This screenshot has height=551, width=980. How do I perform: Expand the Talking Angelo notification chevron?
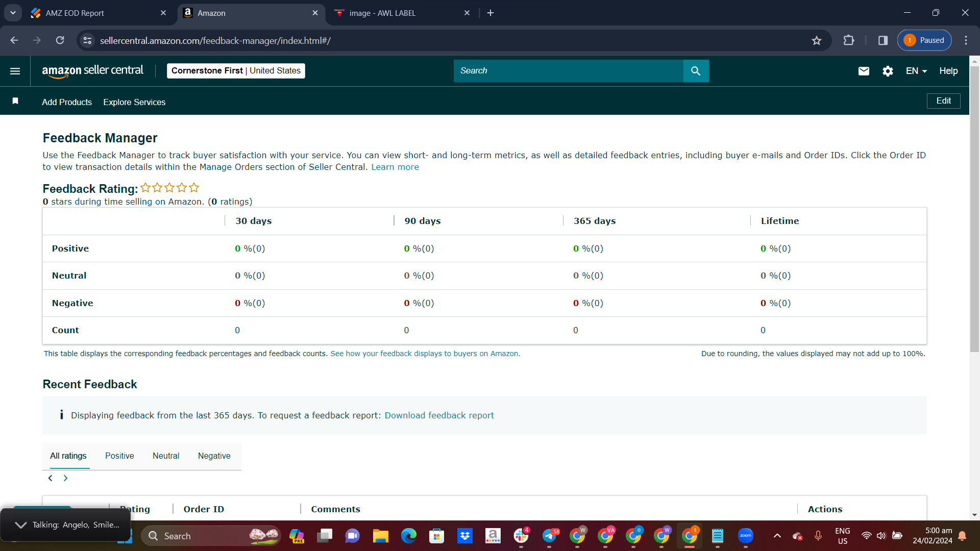coord(20,525)
